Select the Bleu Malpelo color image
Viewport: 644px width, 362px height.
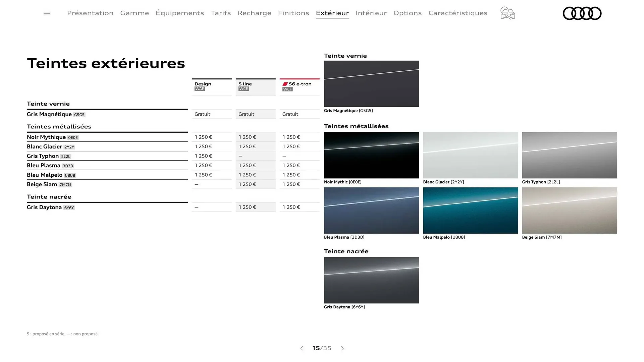pyautogui.click(x=470, y=210)
